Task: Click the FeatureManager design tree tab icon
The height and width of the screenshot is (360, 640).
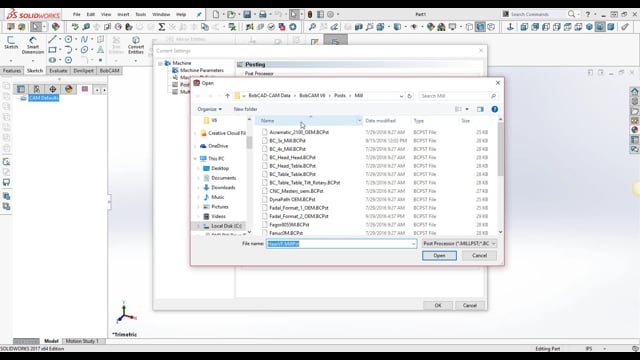Action: point(21,89)
